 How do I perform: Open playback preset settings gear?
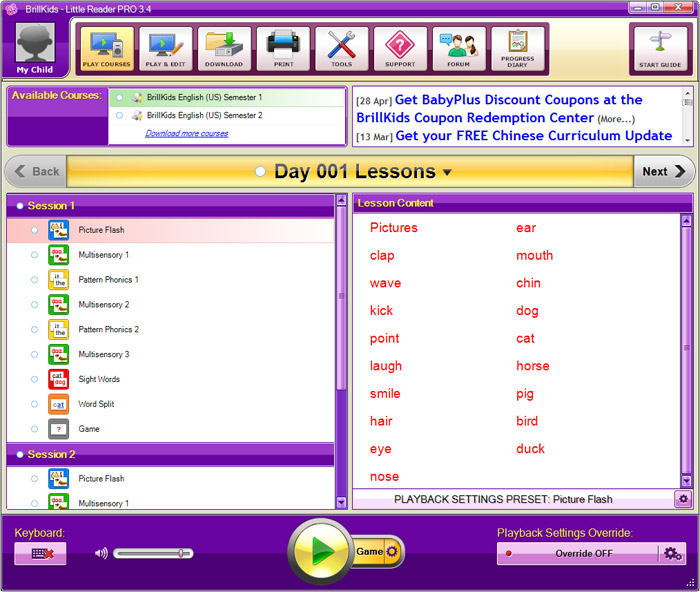click(x=683, y=499)
